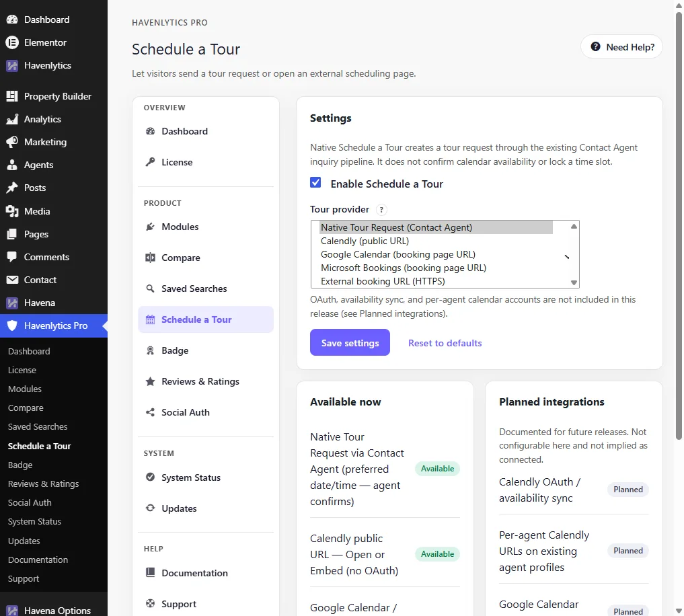The height and width of the screenshot is (616, 684).
Task: Click Planned badge for Calendly OAuth
Action: [x=628, y=490]
